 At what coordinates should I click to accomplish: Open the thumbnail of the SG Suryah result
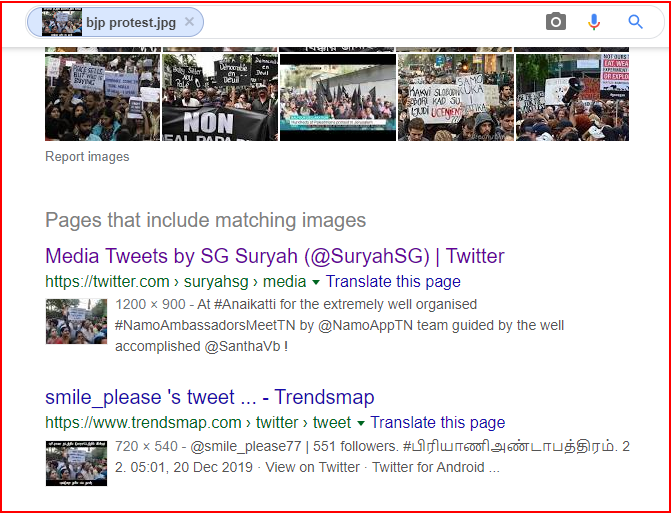76,321
